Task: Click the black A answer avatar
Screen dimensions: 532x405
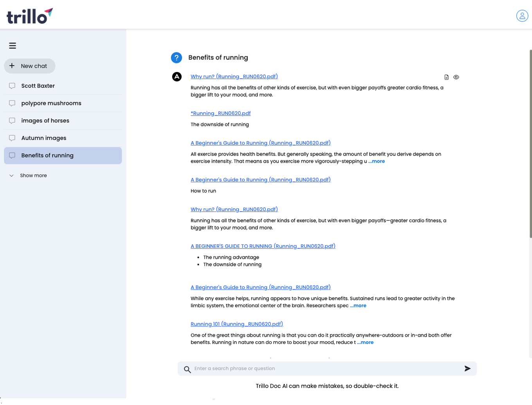Action: tap(177, 77)
